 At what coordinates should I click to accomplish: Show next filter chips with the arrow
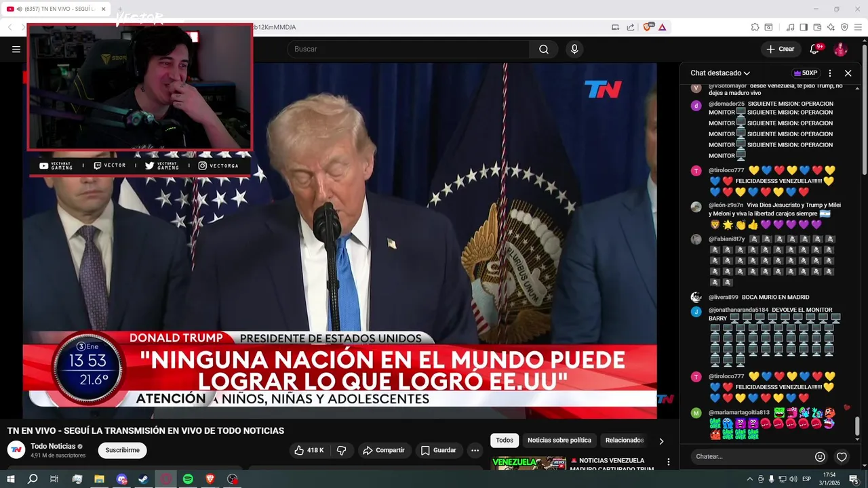pos(661,441)
